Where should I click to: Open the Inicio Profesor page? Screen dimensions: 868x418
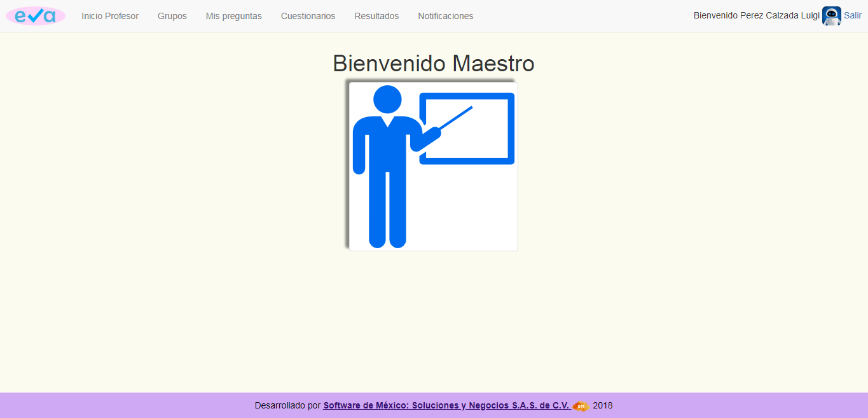click(x=110, y=16)
